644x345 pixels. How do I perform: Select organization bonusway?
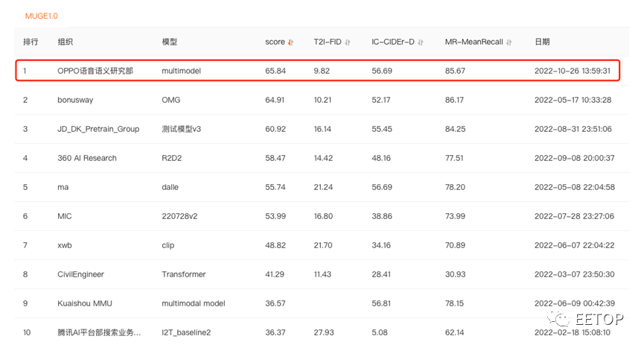pyautogui.click(x=75, y=100)
